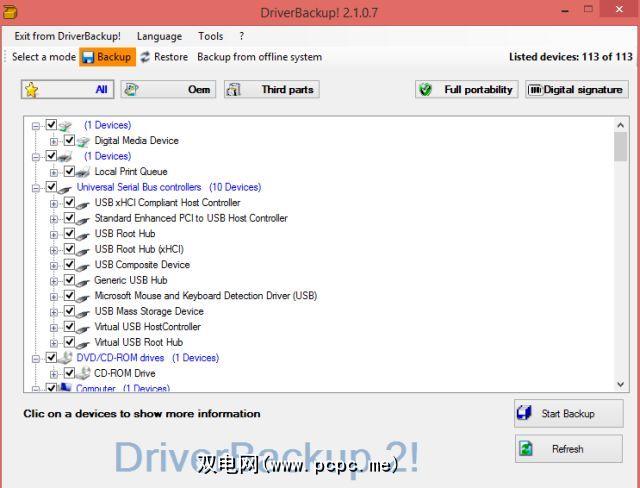Uncheck the USB Root Hub (xHCI) checkbox
640x488 pixels.
click(69, 248)
